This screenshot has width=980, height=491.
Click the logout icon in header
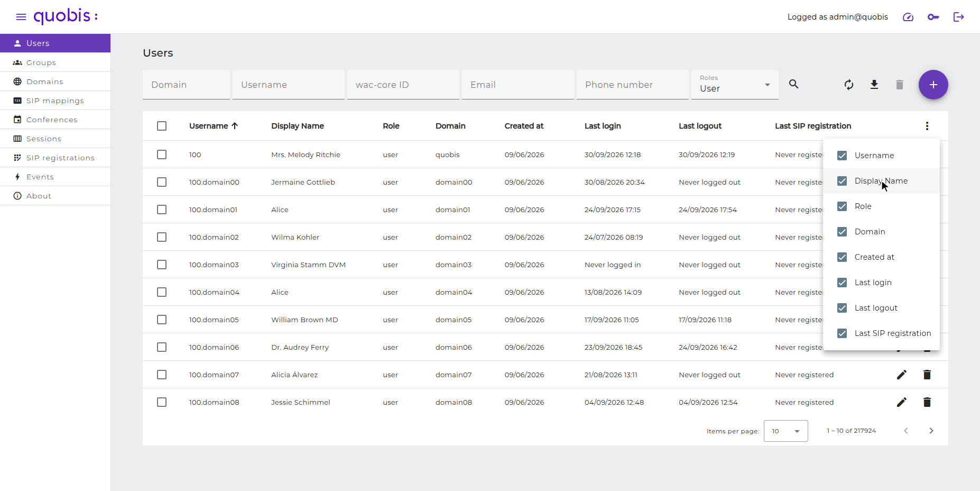959,17
